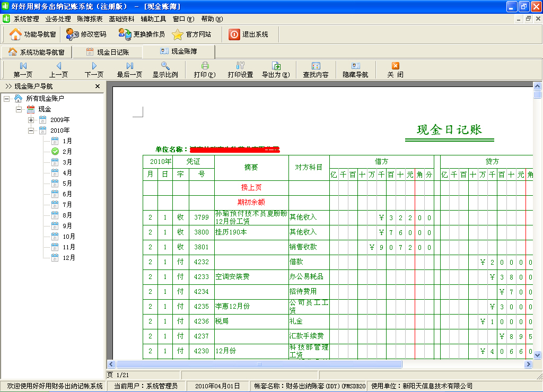Collapse the 现金 account node
The width and height of the screenshot is (543, 392).
(19, 109)
